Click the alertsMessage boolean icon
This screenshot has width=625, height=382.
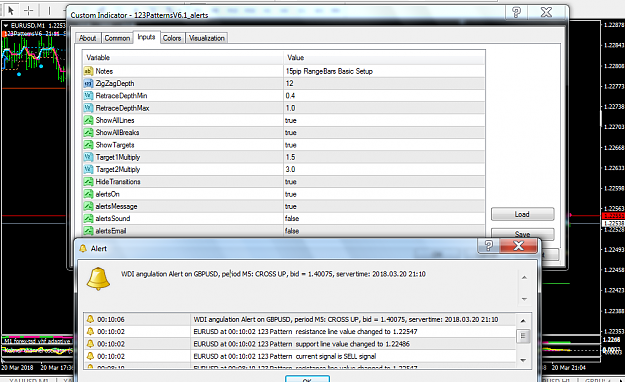tap(88, 207)
